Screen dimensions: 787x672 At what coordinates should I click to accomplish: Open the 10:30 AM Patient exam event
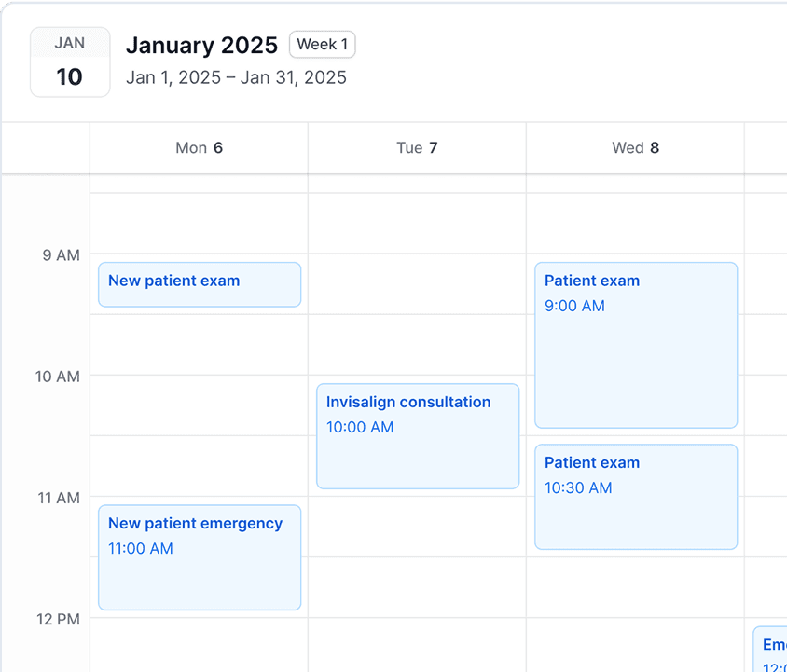pos(636,496)
